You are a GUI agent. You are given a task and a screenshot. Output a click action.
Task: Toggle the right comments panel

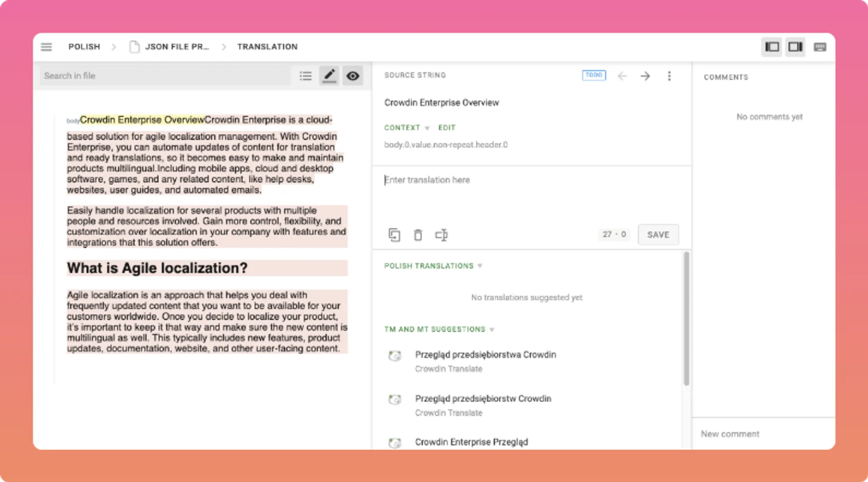pyautogui.click(x=795, y=47)
